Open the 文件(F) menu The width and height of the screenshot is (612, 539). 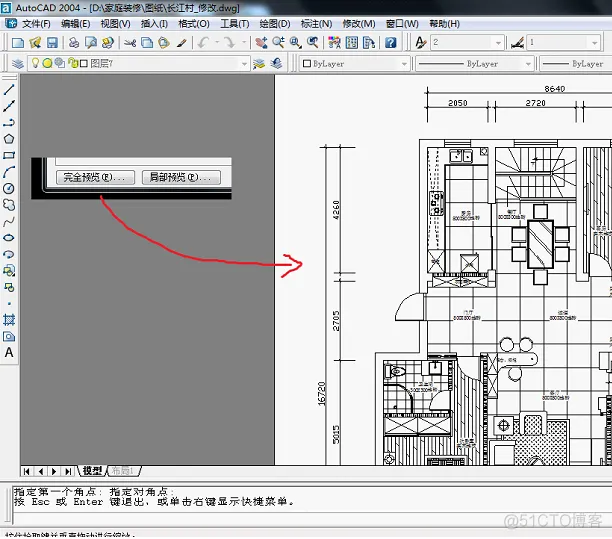pyautogui.click(x=36, y=24)
